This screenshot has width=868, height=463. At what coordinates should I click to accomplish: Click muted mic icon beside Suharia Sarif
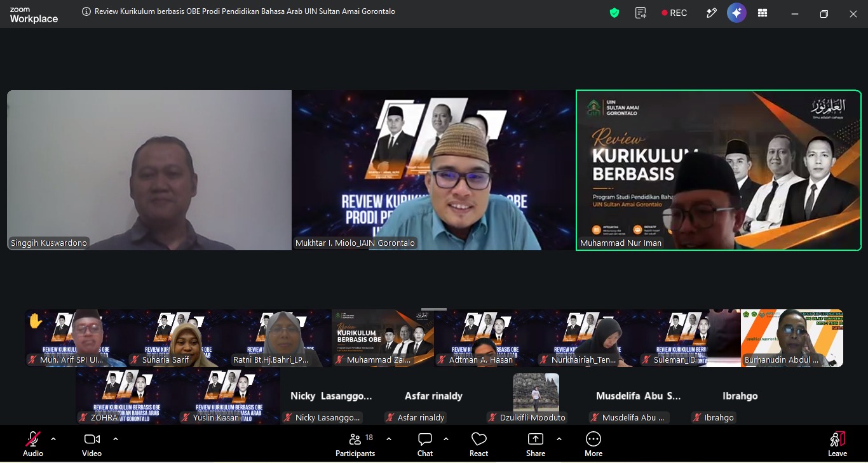click(135, 360)
